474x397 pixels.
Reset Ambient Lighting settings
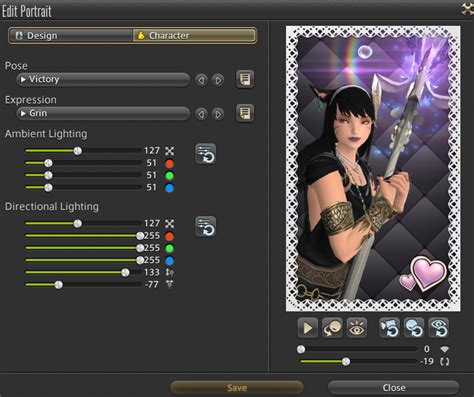[x=205, y=154]
